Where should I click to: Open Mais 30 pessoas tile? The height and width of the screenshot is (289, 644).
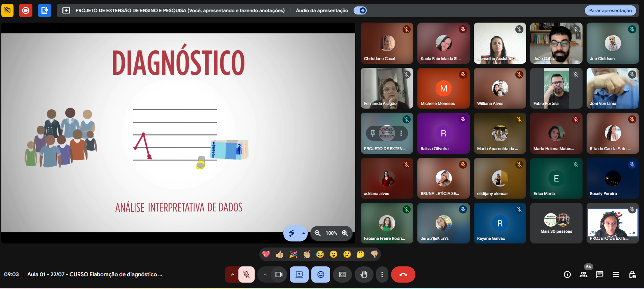556,223
